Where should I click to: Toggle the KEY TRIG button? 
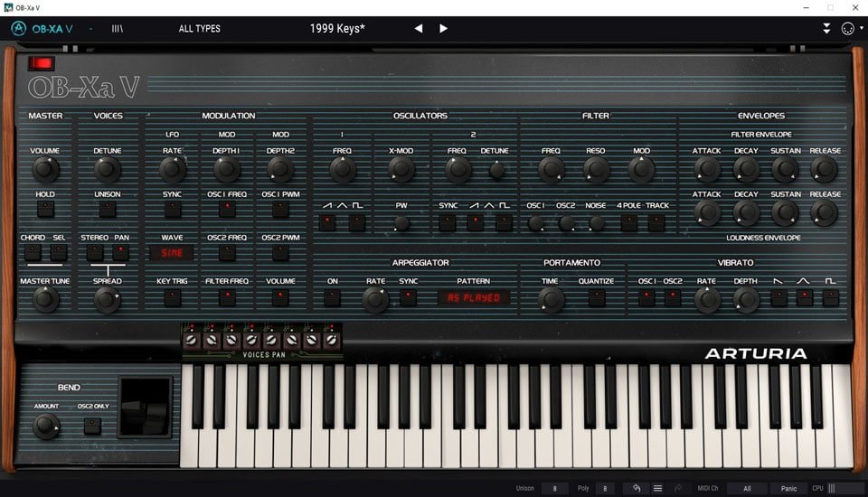click(x=172, y=298)
